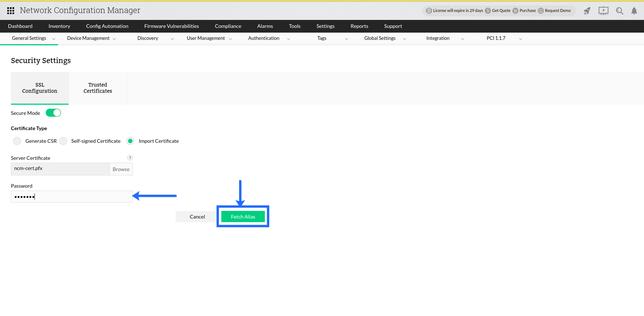Image resolution: width=644 pixels, height=316 pixels.
Task: Expand the Device Management dropdown arrow
Action: 114,39
